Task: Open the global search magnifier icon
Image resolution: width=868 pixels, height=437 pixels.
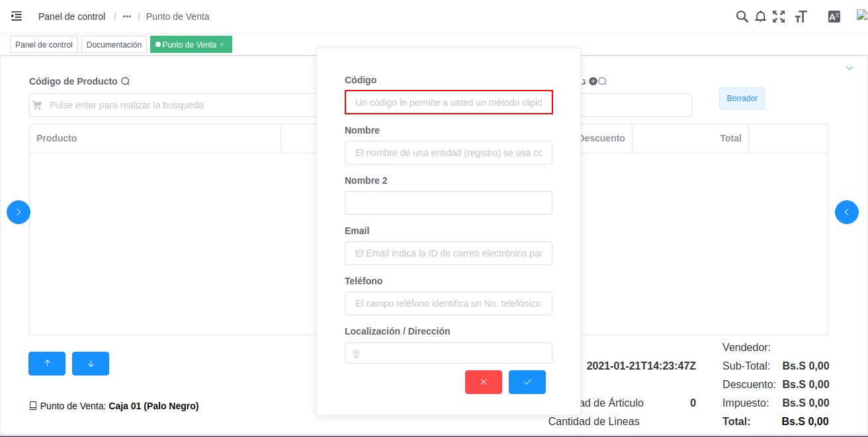Action: pyautogui.click(x=742, y=16)
